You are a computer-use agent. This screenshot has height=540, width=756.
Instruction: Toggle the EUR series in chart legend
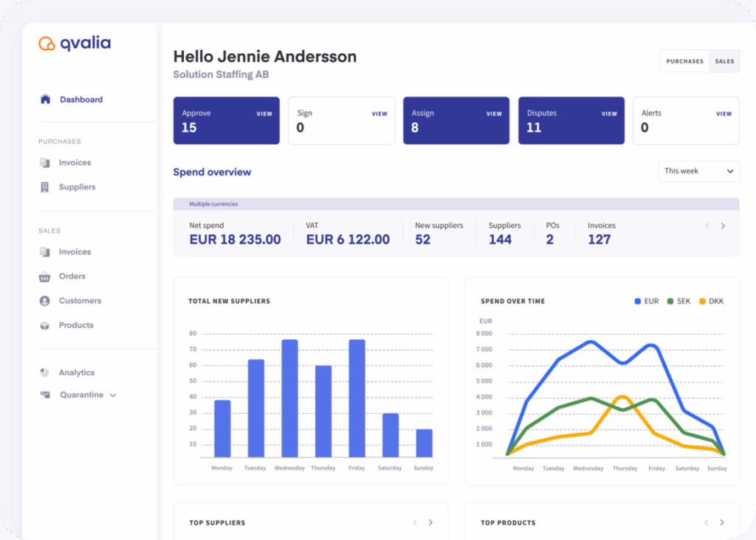pyautogui.click(x=645, y=302)
